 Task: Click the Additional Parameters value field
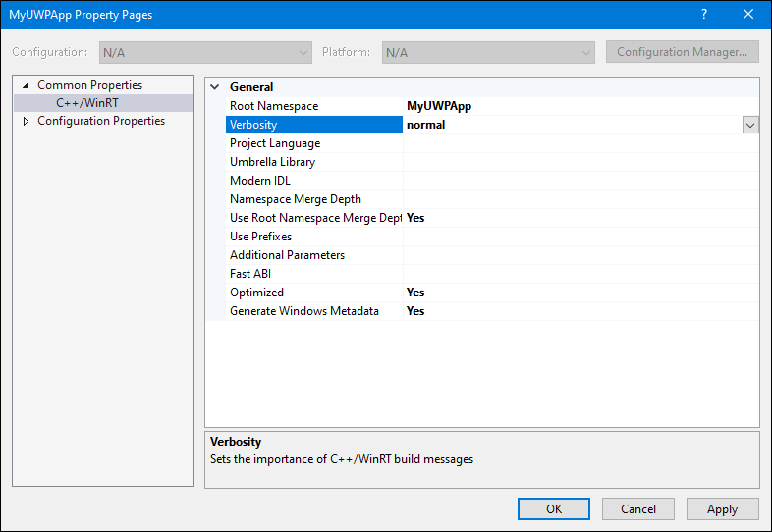tap(580, 255)
